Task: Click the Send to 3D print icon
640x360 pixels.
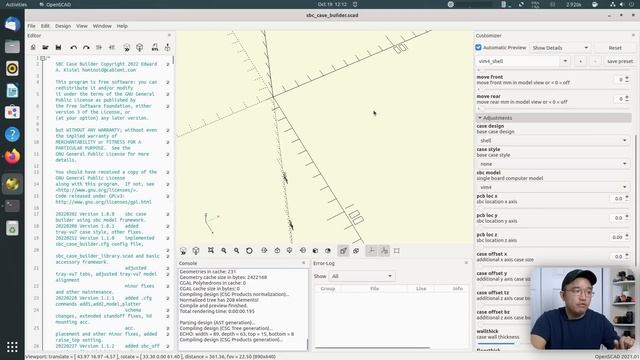Action: click(167, 47)
